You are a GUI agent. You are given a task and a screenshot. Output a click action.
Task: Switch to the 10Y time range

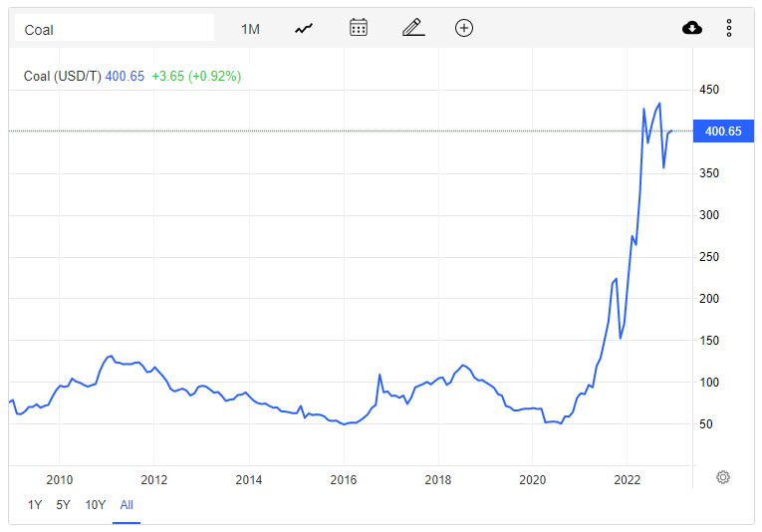(96, 505)
